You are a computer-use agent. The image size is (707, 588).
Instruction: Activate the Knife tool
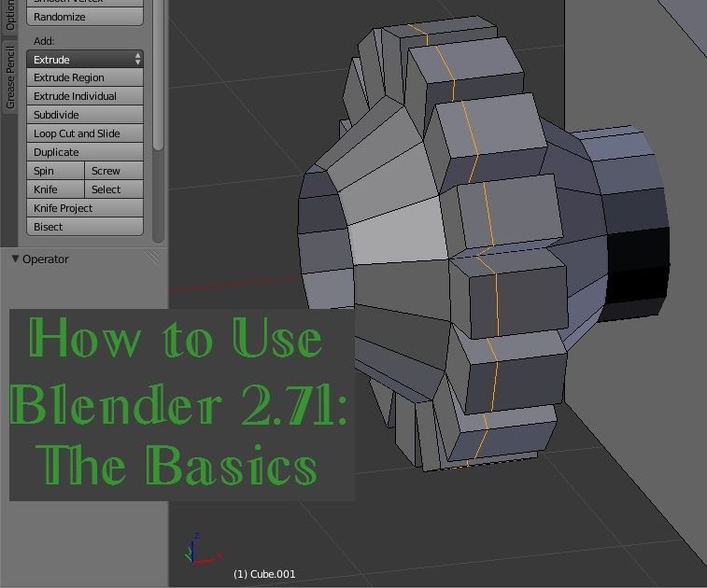click(x=55, y=189)
